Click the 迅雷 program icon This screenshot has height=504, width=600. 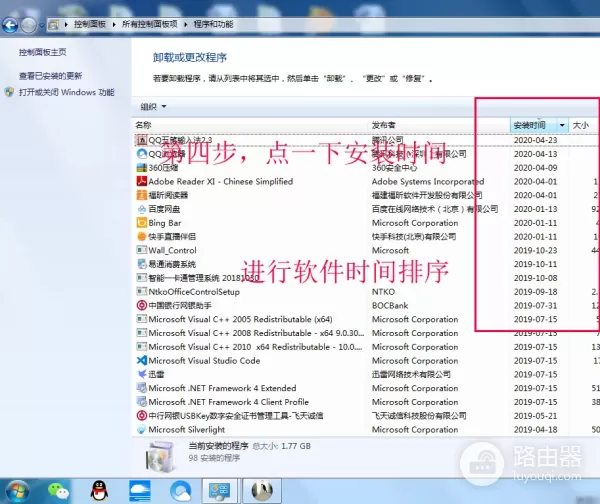(142, 374)
